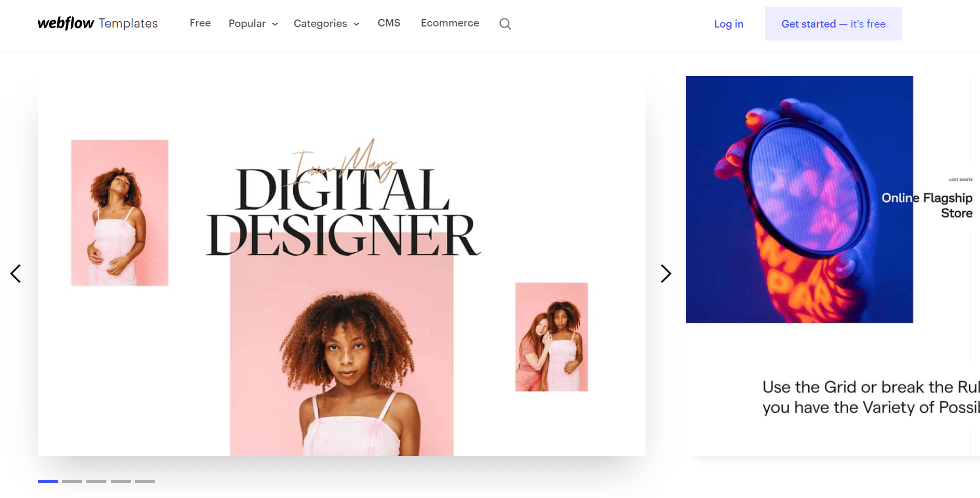
Task: Open the Free templates link
Action: [x=200, y=23]
